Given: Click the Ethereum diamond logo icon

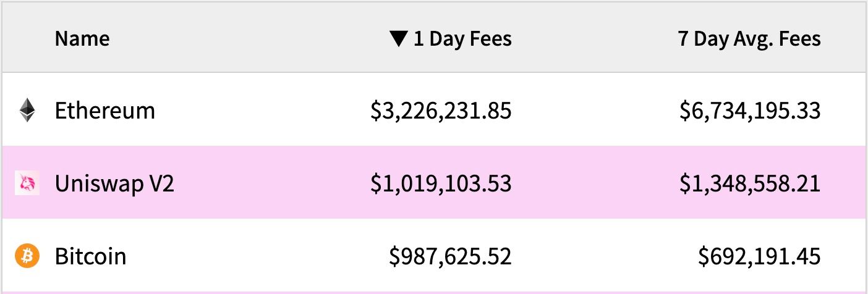Looking at the screenshot, I should [27, 111].
